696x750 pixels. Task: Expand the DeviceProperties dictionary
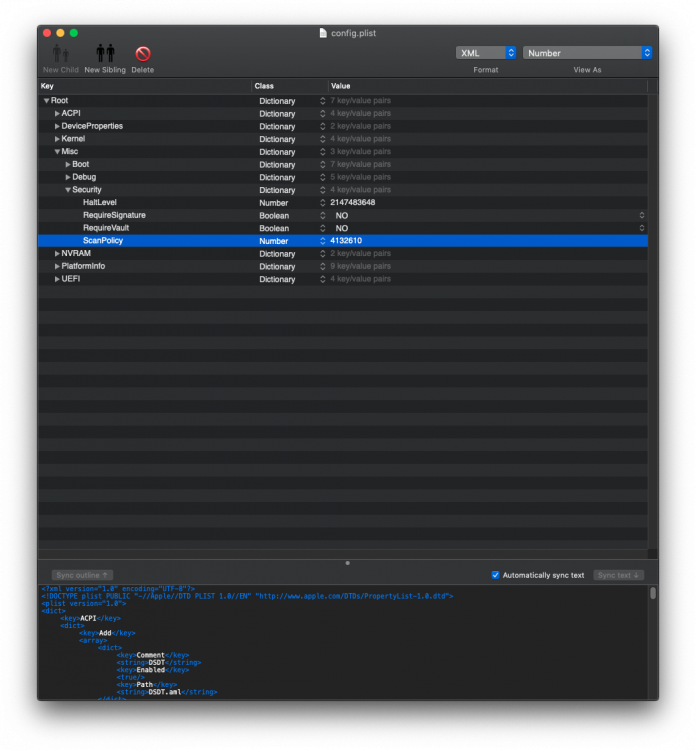[x=57, y=126]
